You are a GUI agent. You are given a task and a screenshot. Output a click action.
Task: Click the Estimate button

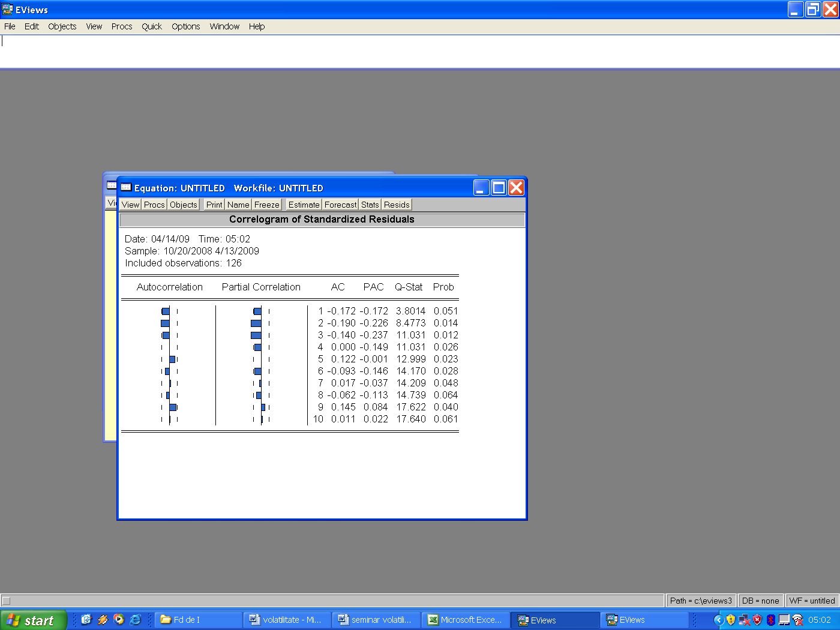point(304,205)
